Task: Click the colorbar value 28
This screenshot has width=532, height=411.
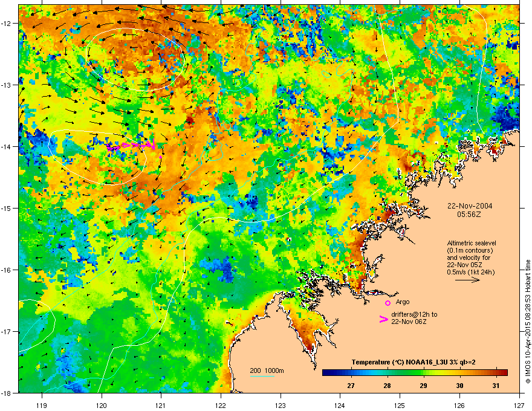Action: tap(387, 386)
